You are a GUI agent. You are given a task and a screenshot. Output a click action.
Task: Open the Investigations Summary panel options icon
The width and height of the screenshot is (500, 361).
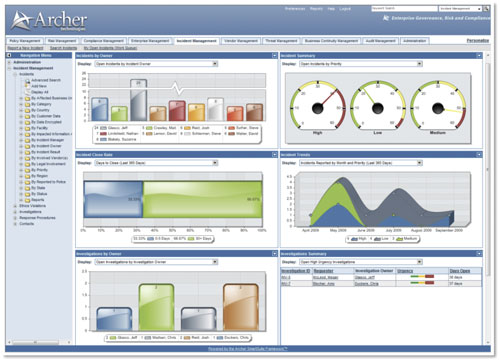[x=479, y=254]
